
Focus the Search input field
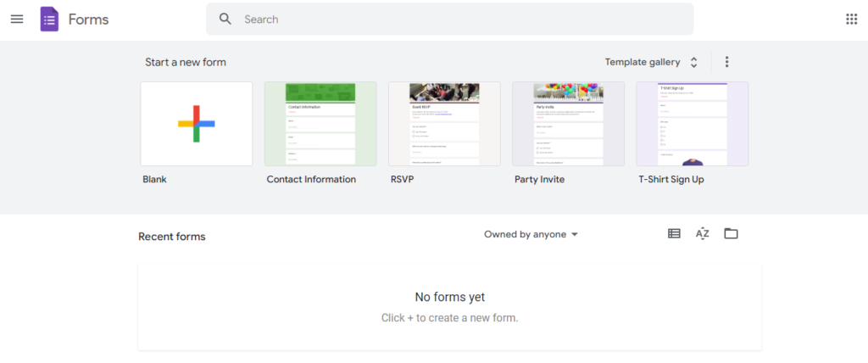(449, 19)
